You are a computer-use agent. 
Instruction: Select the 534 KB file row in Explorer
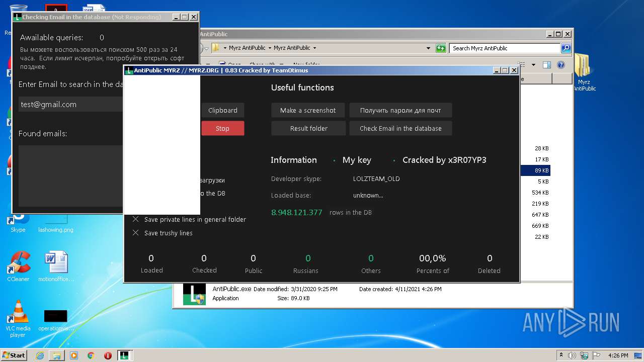click(x=535, y=193)
